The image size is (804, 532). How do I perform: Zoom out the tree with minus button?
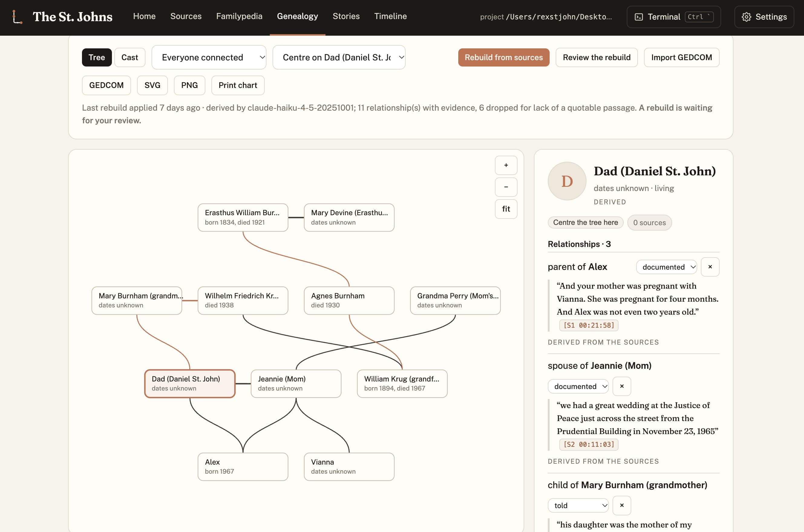click(506, 187)
